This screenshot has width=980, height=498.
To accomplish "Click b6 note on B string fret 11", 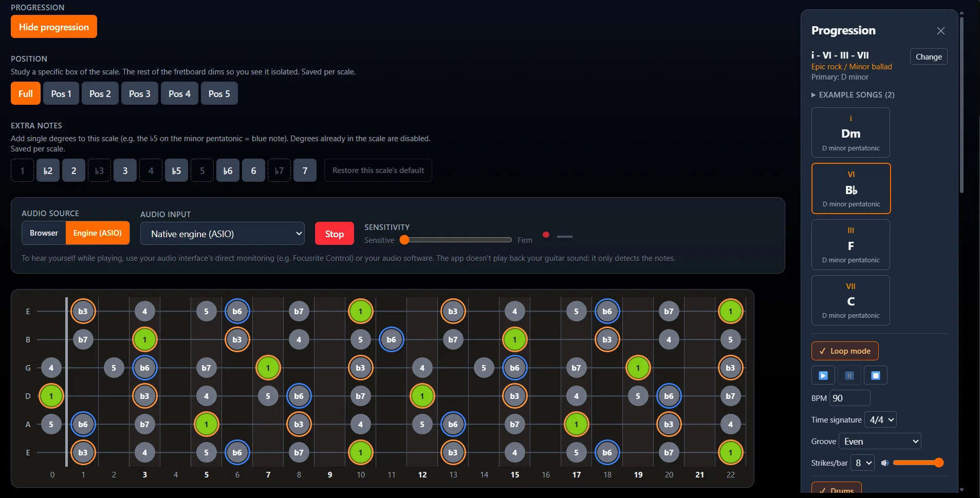I will pos(391,339).
